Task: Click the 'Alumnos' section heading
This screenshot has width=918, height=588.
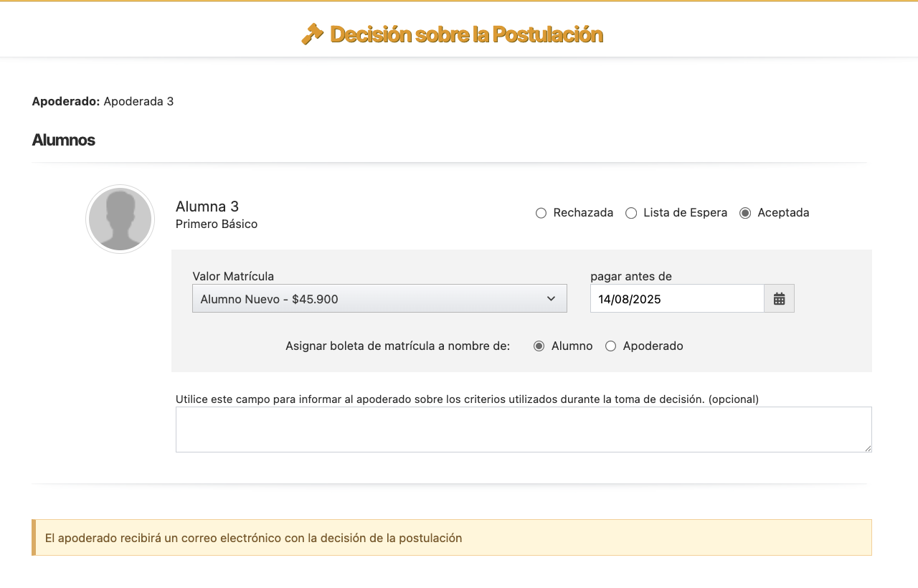Action: click(63, 140)
